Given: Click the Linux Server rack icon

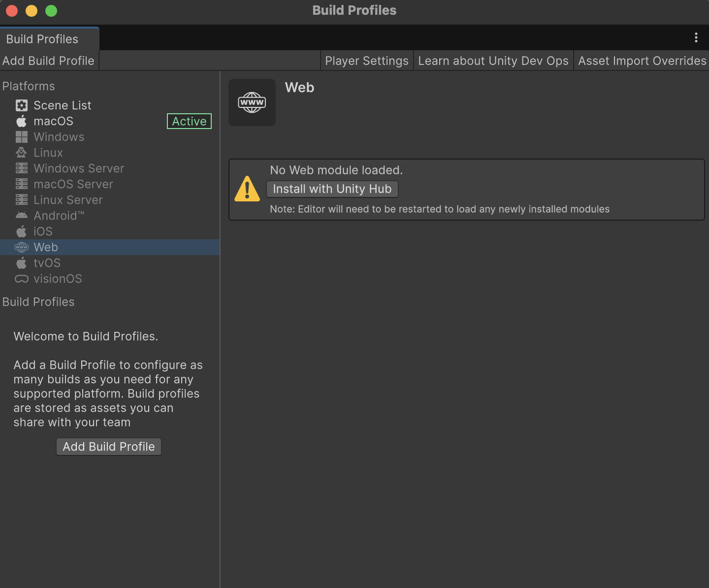Looking at the screenshot, I should [x=22, y=200].
